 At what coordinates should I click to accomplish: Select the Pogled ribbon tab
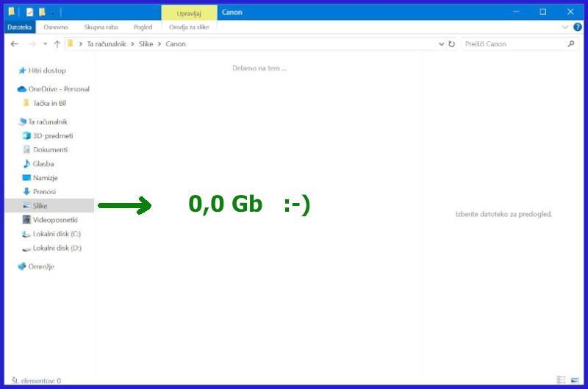tap(143, 27)
